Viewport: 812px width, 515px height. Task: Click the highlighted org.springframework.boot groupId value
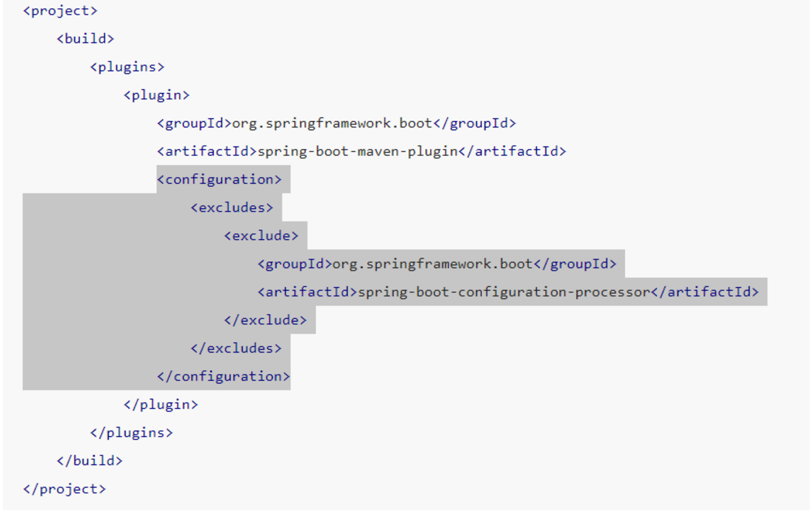point(432,264)
